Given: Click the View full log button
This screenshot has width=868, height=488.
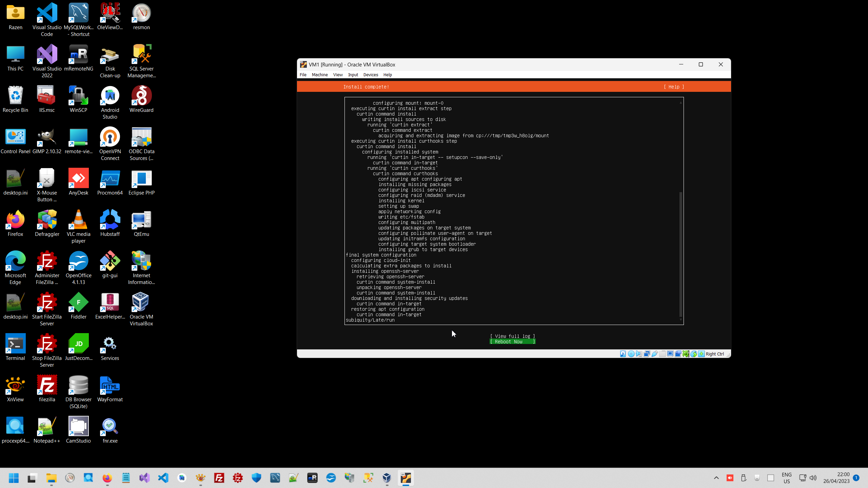Looking at the screenshot, I should pos(512,336).
